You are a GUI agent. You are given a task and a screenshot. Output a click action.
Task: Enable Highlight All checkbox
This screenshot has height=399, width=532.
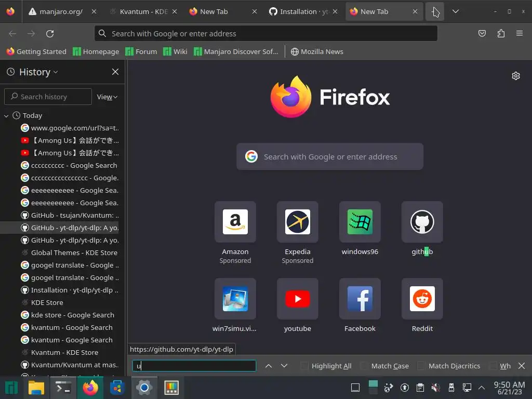(304, 366)
